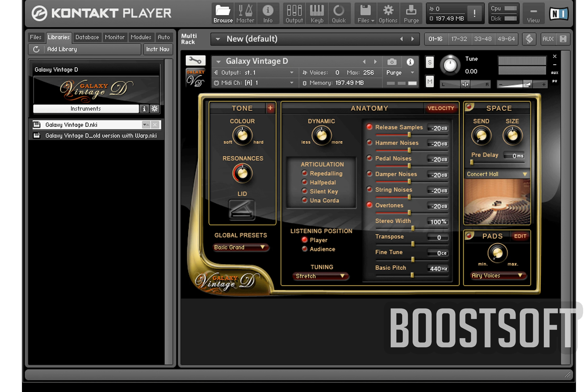Screen dimensions: 588x392
Task: Click the LID piano icon
Action: tap(242, 210)
